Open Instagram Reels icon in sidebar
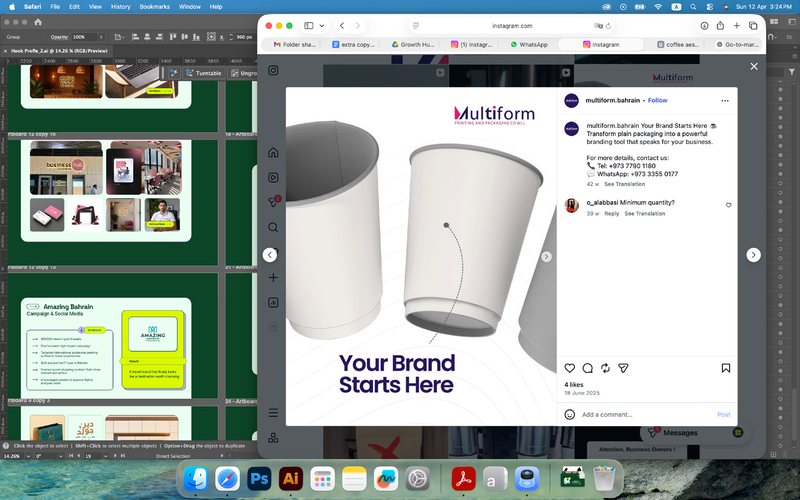Image resolution: width=800 pixels, height=500 pixels. pos(273,178)
